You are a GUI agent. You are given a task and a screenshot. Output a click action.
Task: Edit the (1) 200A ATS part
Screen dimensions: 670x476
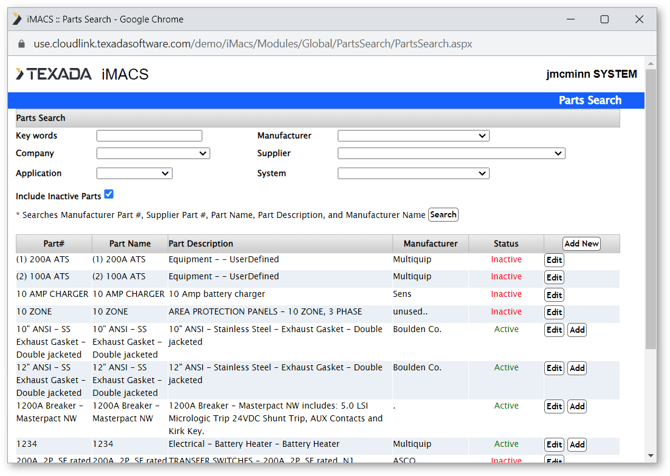pyautogui.click(x=554, y=260)
